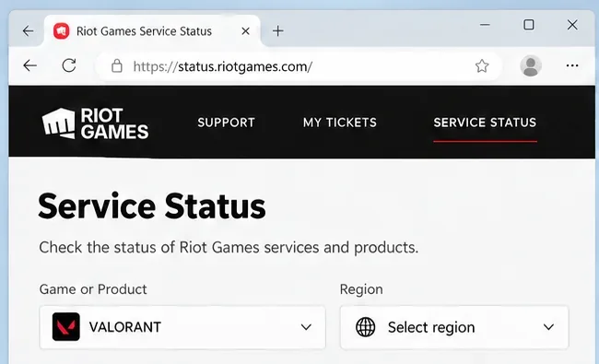
Task: Open the Game or Product VALORANT dropdown
Action: [x=182, y=327]
